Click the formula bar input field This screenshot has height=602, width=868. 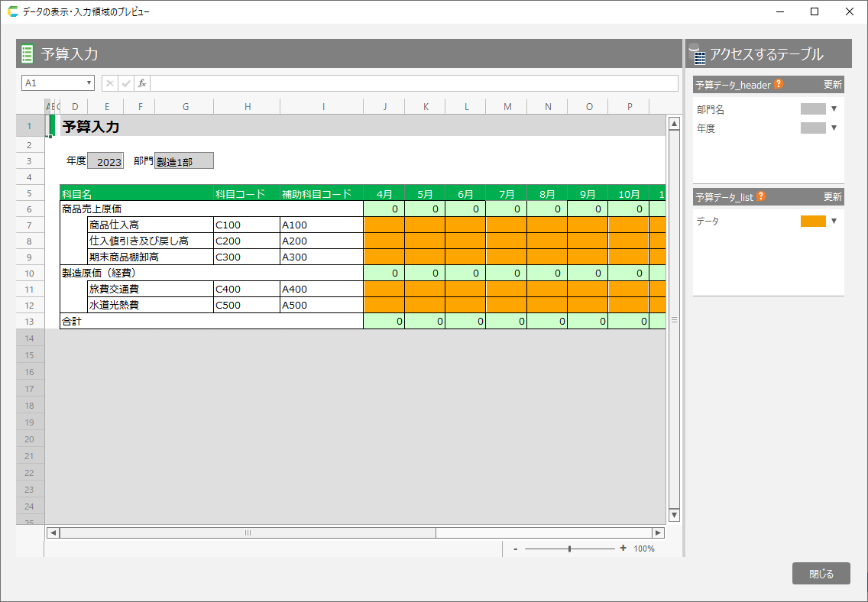(x=413, y=83)
